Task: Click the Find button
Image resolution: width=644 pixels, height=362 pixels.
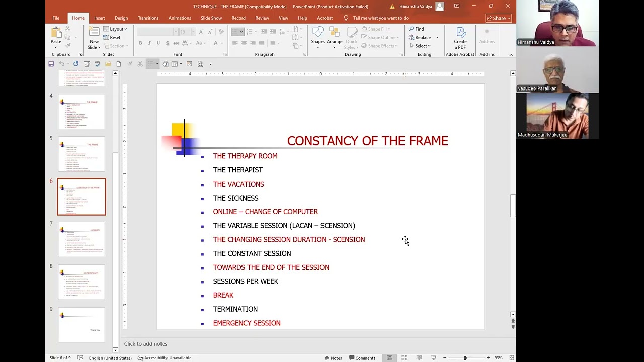Action: point(417,29)
